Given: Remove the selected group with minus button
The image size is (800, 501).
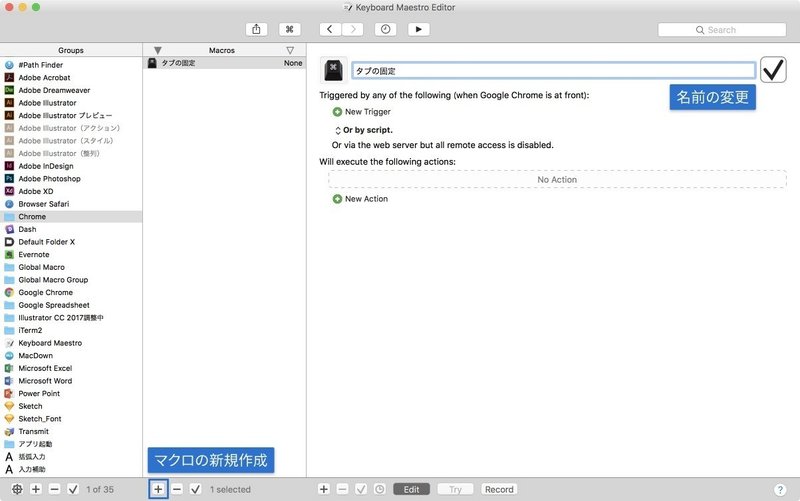Looking at the screenshot, I should 55,489.
